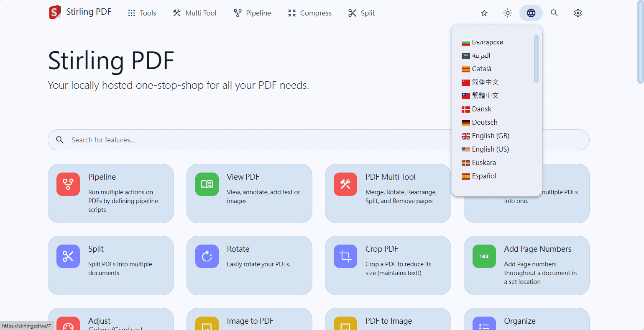Select English (US) language
This screenshot has height=330, width=644.
(x=491, y=149)
